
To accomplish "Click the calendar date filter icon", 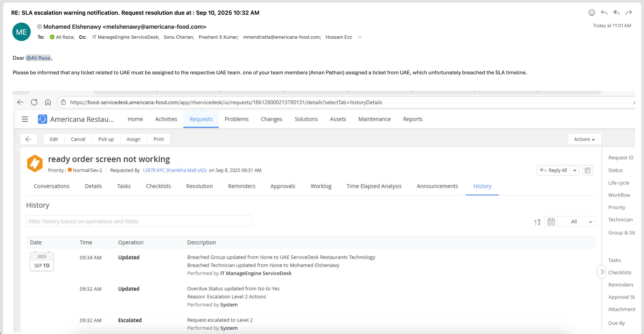I will tap(551, 221).
